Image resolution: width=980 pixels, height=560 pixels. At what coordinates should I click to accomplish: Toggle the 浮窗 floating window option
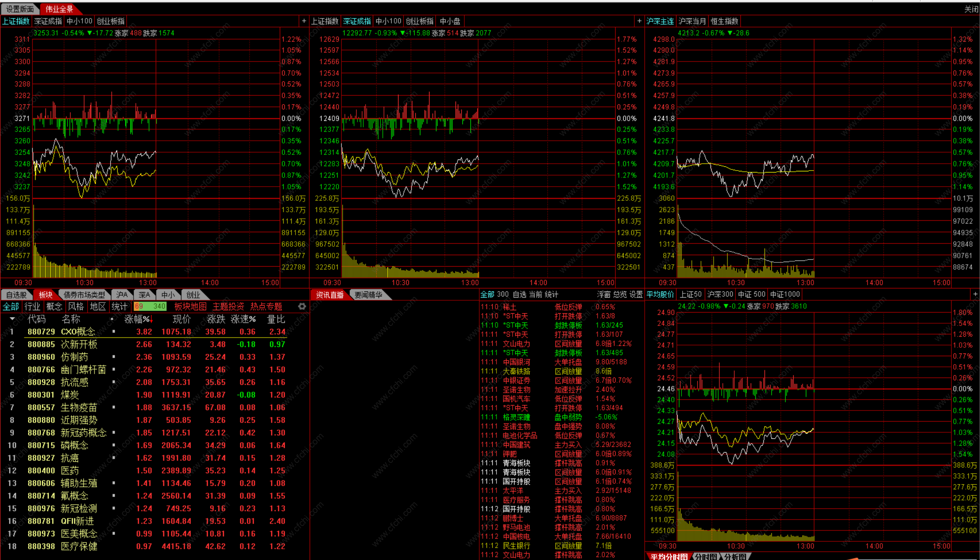pos(603,294)
